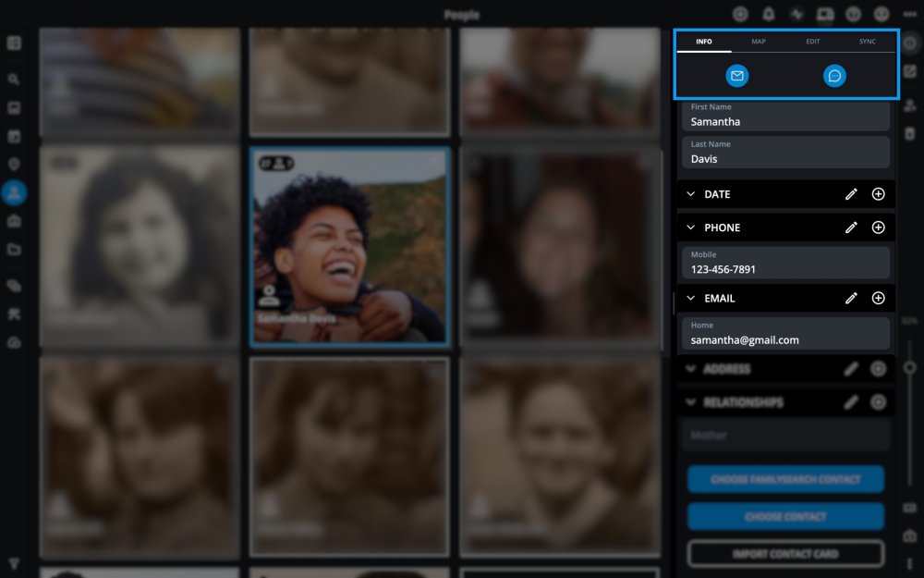
Task: Open the tools icon in left sidebar
Action: pyautogui.click(x=14, y=314)
